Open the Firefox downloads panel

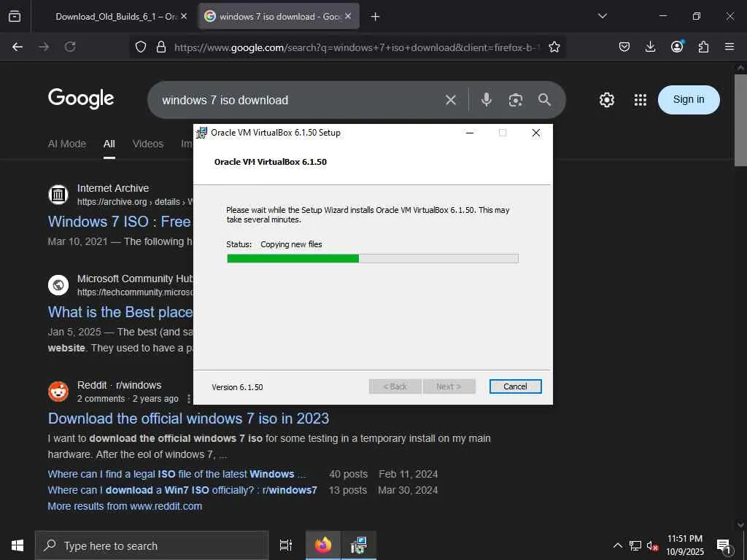(x=650, y=47)
